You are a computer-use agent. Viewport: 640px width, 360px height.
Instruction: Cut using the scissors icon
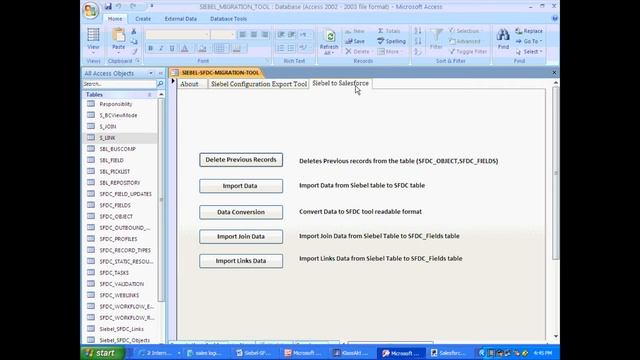point(134,31)
